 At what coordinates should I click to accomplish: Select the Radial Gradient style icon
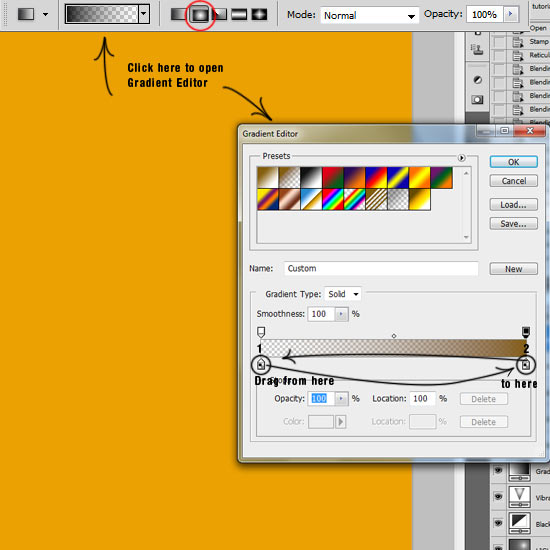click(199, 15)
